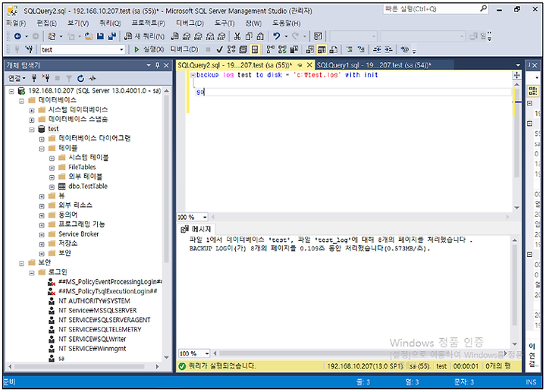Click the Open File folder icon

(89, 36)
